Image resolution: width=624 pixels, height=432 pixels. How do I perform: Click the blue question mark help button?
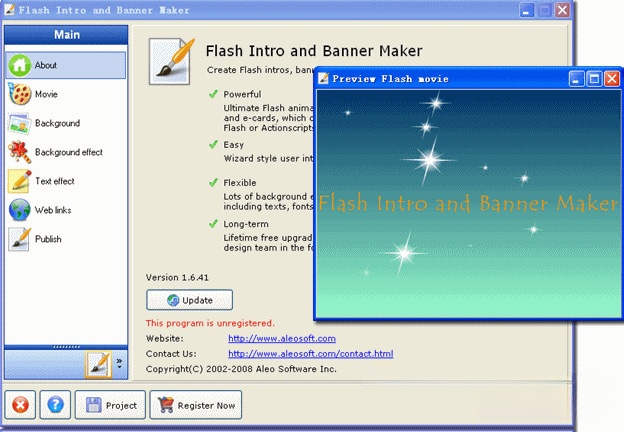click(x=55, y=405)
